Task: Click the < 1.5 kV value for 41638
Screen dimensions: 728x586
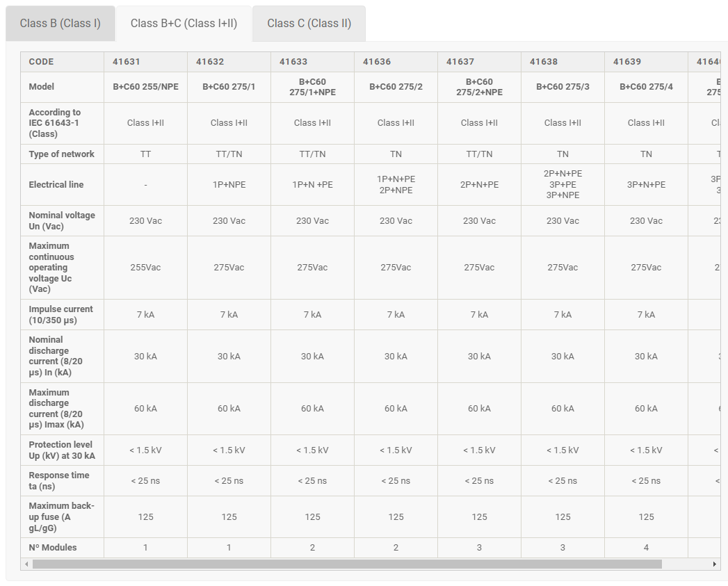Action: click(x=563, y=450)
